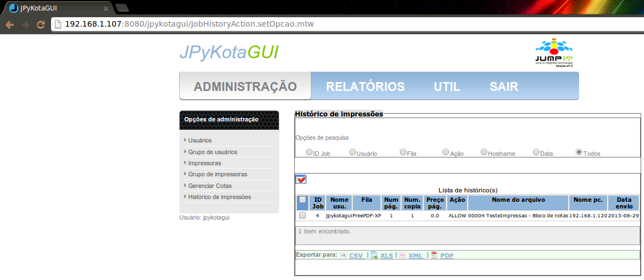Open the UTIL menu
644x280 pixels.
tap(447, 87)
